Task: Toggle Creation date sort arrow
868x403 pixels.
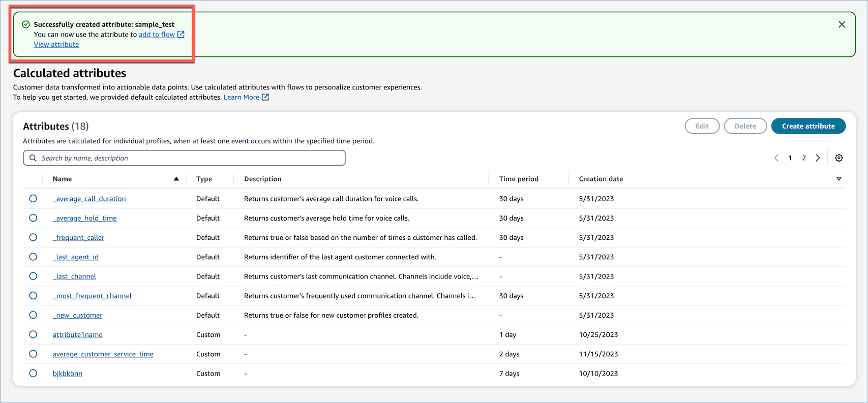Action: coord(839,179)
